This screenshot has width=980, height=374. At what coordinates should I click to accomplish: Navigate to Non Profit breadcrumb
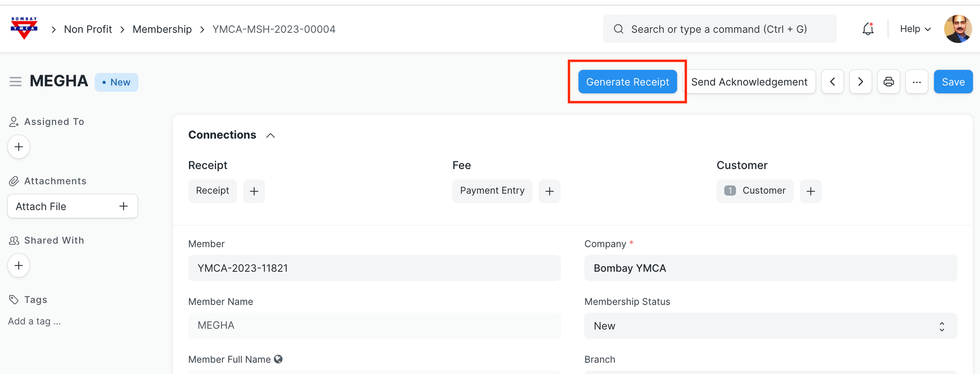(x=88, y=29)
